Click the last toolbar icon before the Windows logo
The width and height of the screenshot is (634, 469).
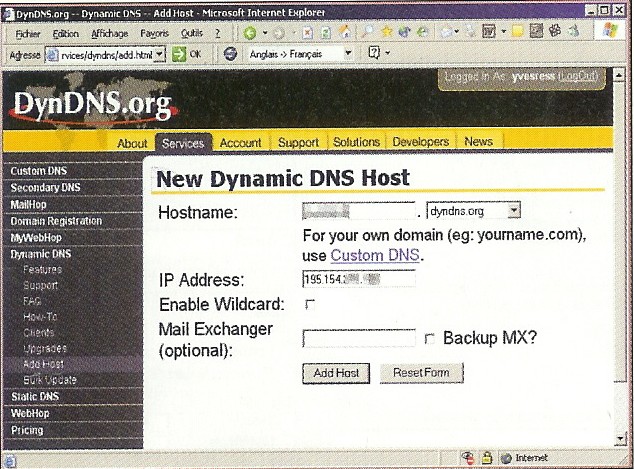click(574, 31)
